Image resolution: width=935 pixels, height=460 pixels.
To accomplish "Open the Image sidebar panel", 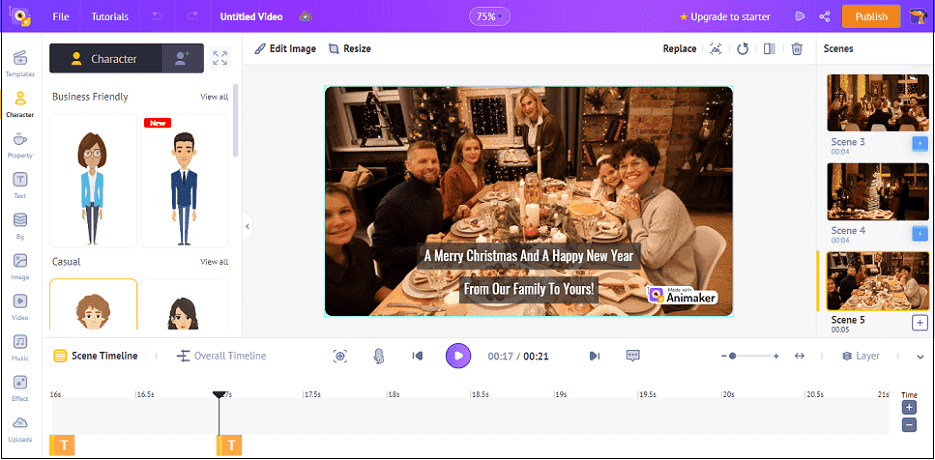I will tap(20, 266).
